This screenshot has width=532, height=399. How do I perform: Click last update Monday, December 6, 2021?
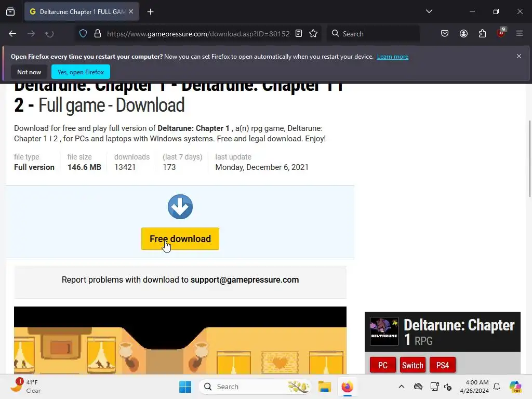pyautogui.click(x=262, y=167)
